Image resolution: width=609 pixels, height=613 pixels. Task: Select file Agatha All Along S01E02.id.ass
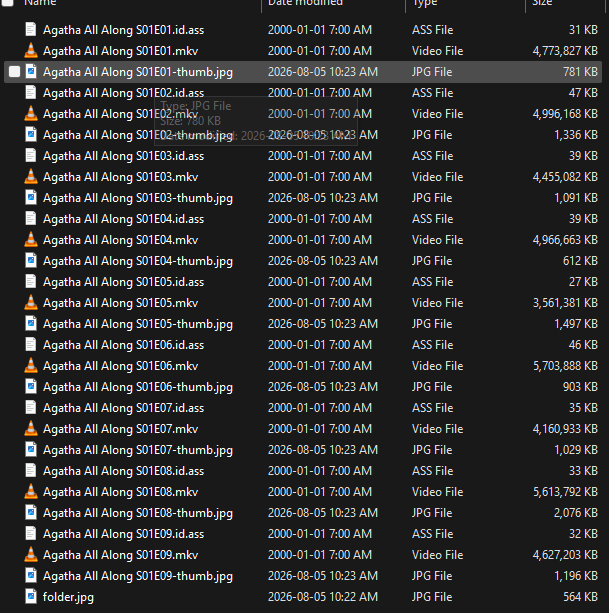[x=123, y=93]
